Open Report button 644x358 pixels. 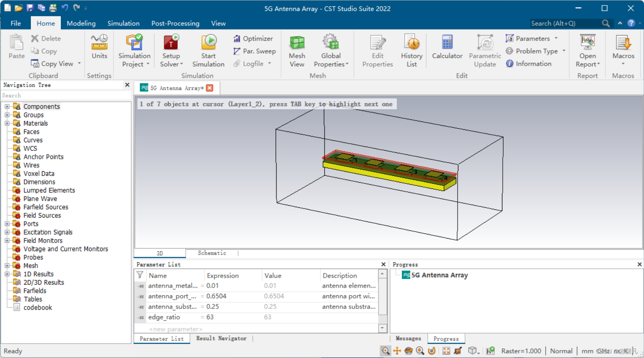[x=587, y=50]
